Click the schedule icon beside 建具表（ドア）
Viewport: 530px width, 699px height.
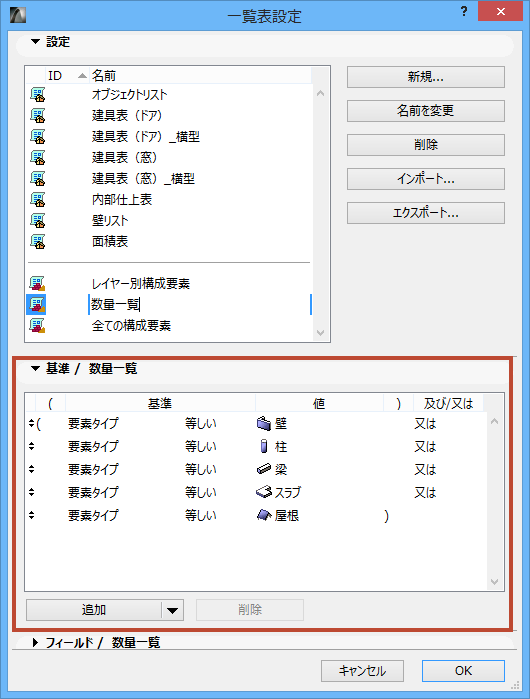[x=37, y=116]
